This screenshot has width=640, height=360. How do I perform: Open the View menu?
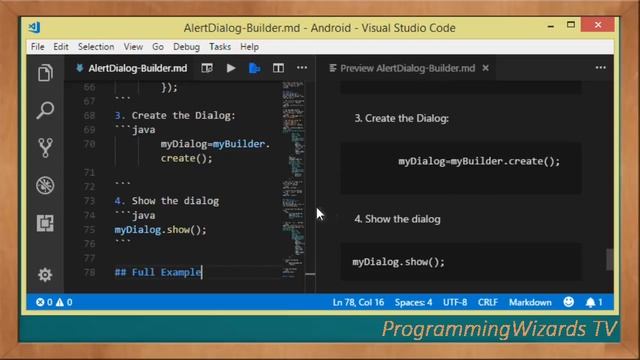coord(133,47)
